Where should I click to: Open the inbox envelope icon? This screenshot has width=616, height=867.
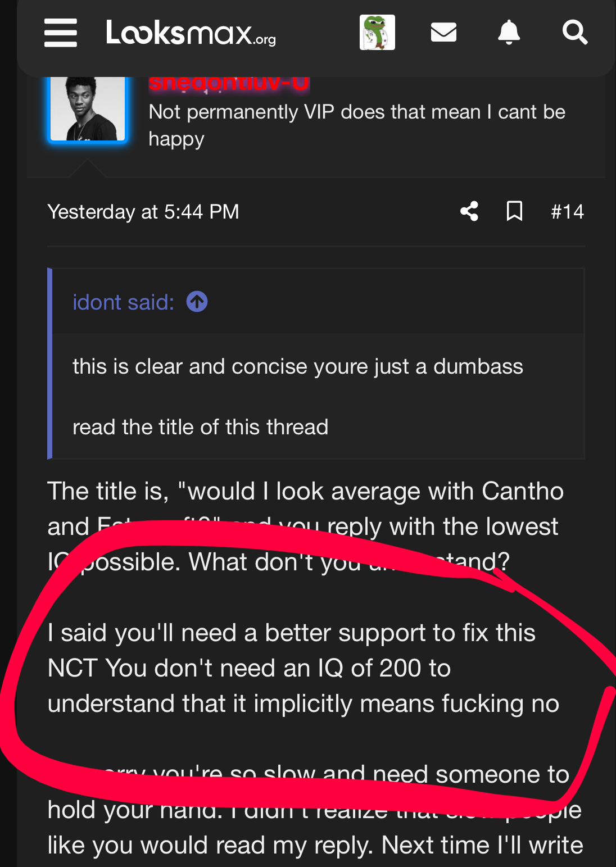pyautogui.click(x=443, y=32)
